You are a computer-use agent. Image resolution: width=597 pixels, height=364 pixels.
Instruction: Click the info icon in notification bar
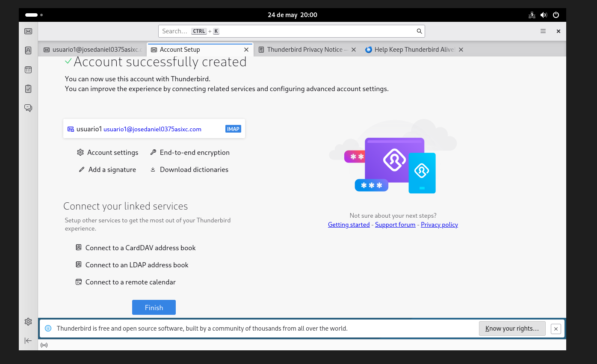48,328
